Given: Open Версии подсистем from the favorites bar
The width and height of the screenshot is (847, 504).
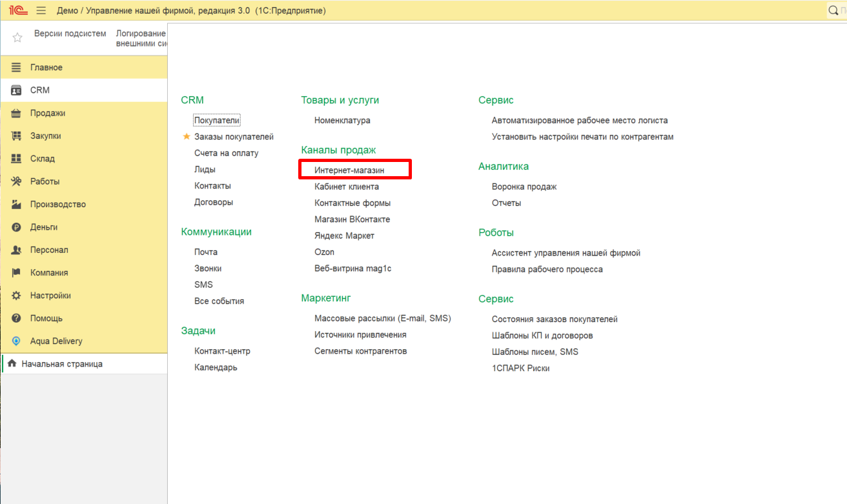Looking at the screenshot, I should [70, 34].
